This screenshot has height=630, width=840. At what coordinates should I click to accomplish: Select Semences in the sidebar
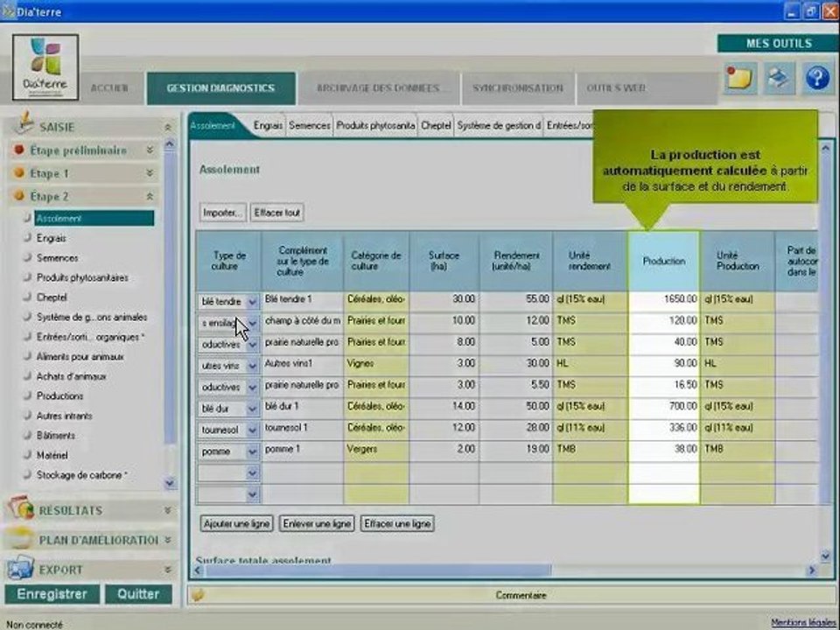point(58,257)
